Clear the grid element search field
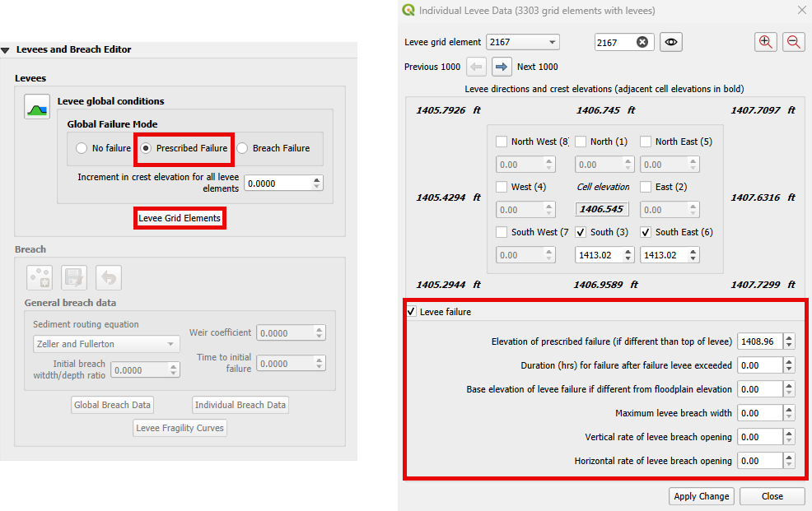This screenshot has width=812, height=511. tap(642, 42)
